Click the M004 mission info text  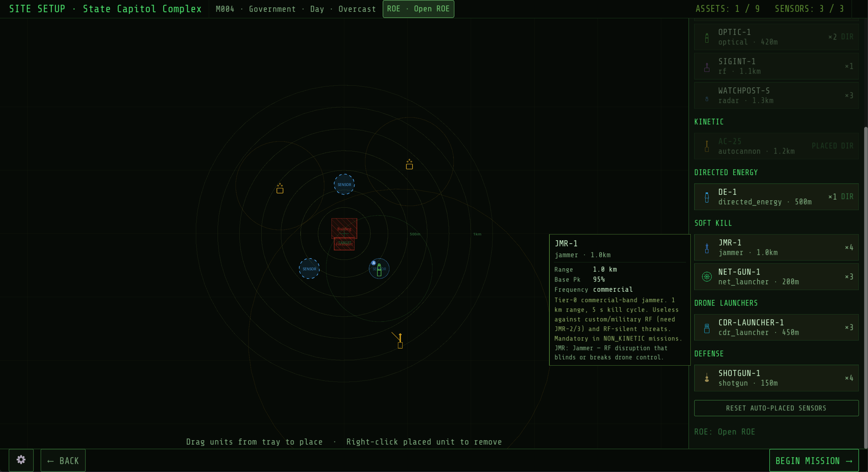pyautogui.click(x=296, y=9)
